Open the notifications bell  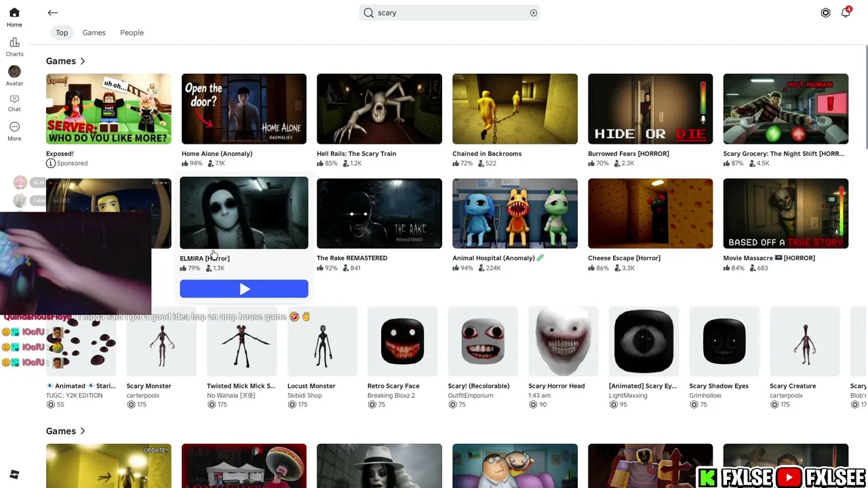pos(846,13)
